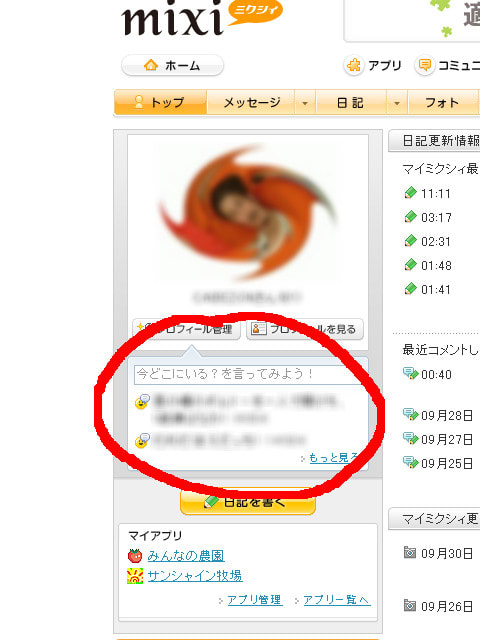Click the pencil icon beside 11:11 entry

[x=410, y=193]
